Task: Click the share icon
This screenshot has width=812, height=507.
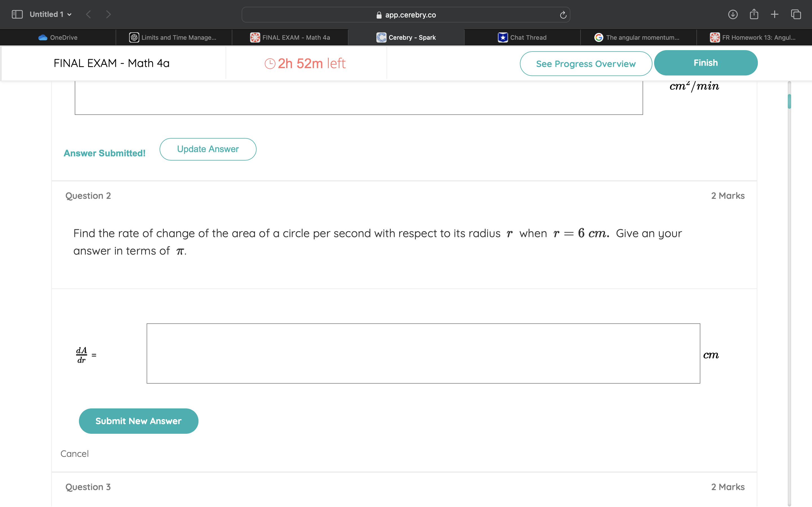Action: (x=754, y=14)
